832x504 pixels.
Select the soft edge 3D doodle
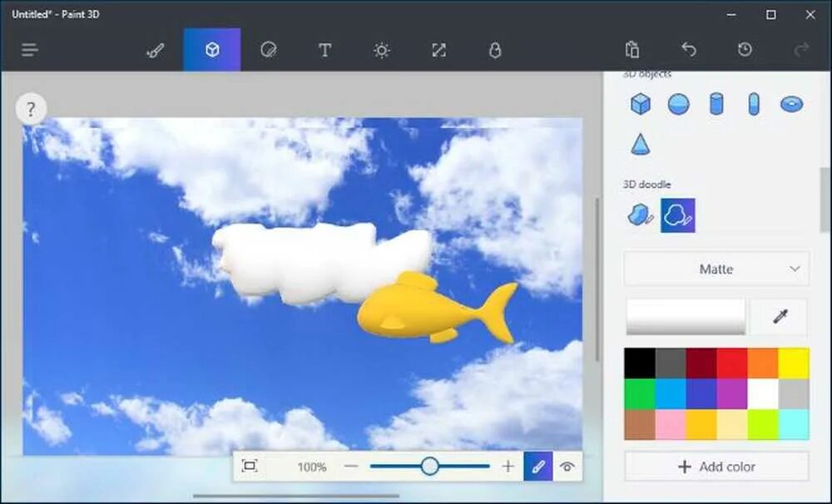pos(677,215)
